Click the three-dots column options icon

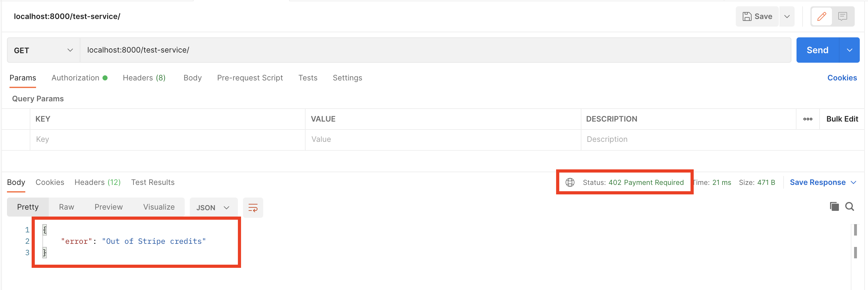tap(807, 119)
